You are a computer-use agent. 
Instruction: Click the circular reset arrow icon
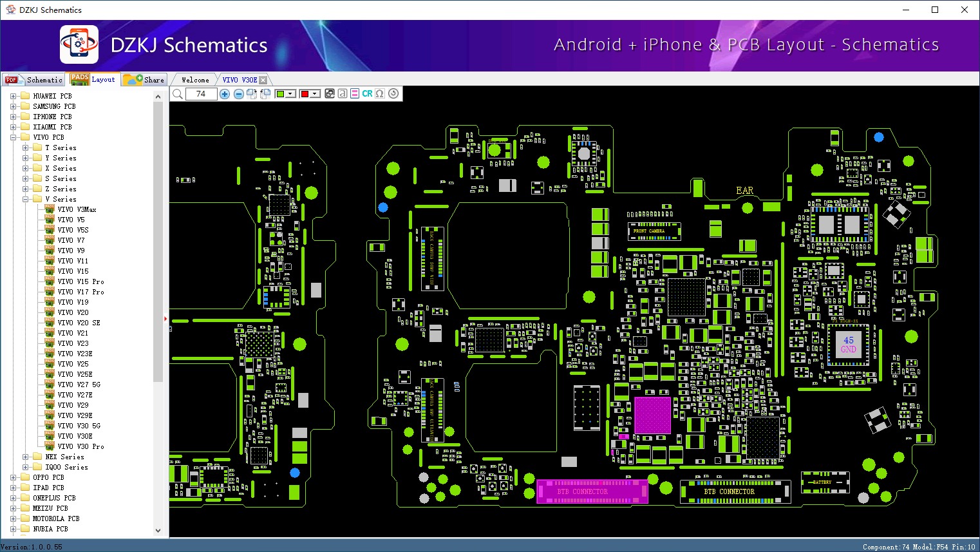click(393, 93)
